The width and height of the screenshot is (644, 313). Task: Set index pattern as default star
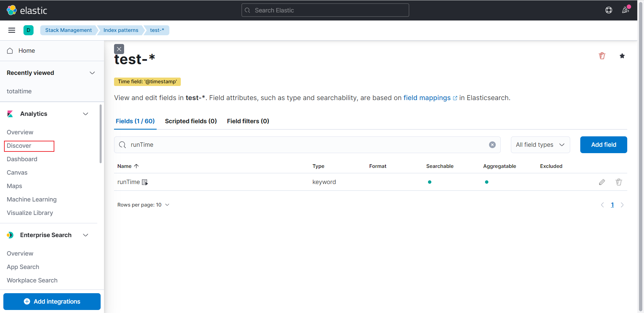(x=622, y=56)
